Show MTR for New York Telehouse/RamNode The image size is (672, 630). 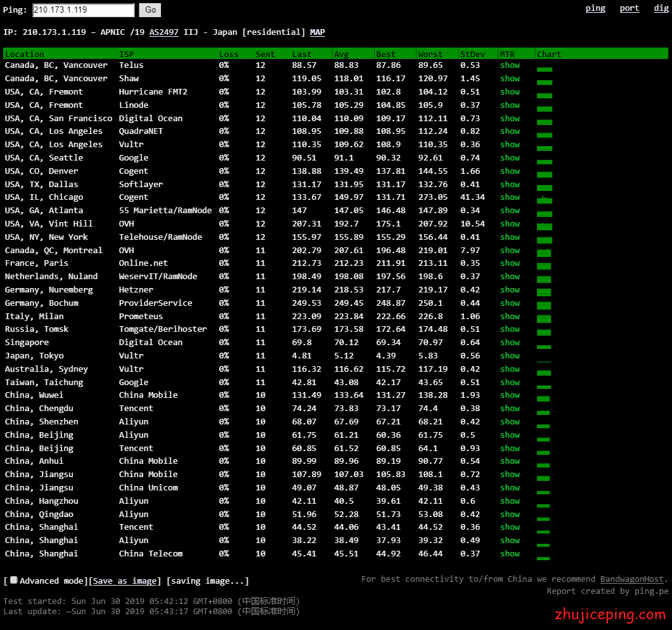[510, 237]
